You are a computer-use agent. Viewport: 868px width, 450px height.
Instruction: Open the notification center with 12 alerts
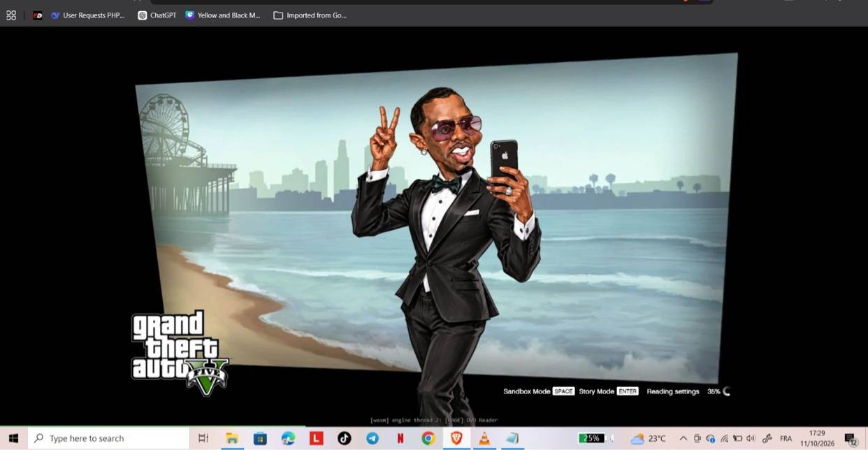851,439
